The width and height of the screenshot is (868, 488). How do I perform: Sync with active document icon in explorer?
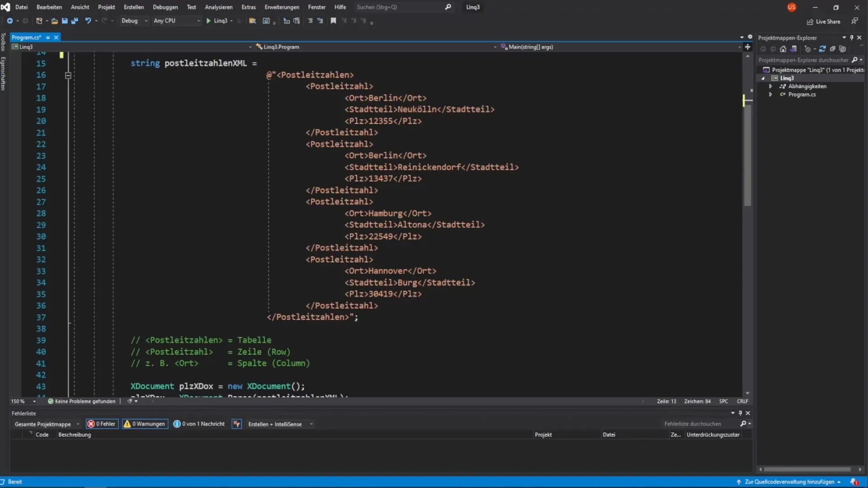pos(822,49)
